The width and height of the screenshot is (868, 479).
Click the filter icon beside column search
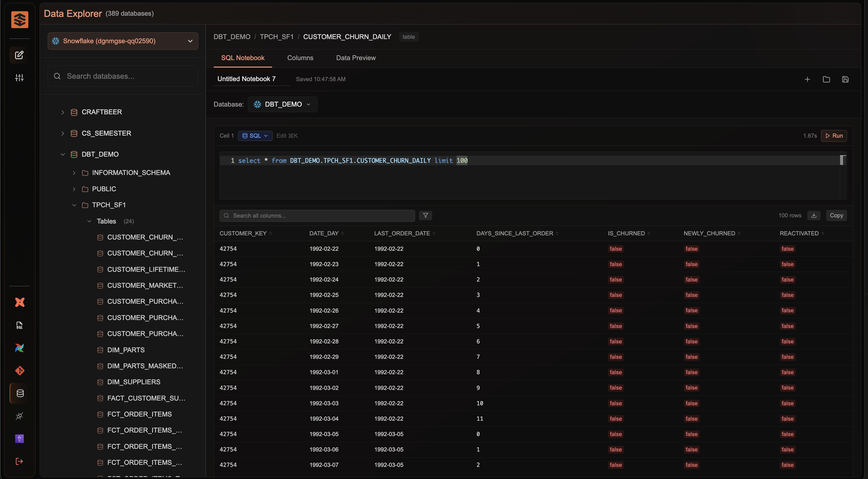pos(425,216)
